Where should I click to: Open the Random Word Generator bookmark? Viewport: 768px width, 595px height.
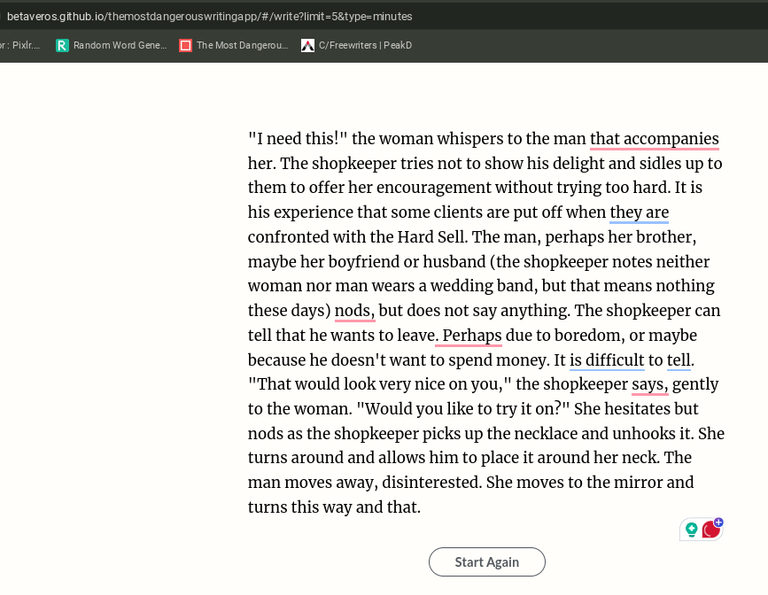pos(112,46)
